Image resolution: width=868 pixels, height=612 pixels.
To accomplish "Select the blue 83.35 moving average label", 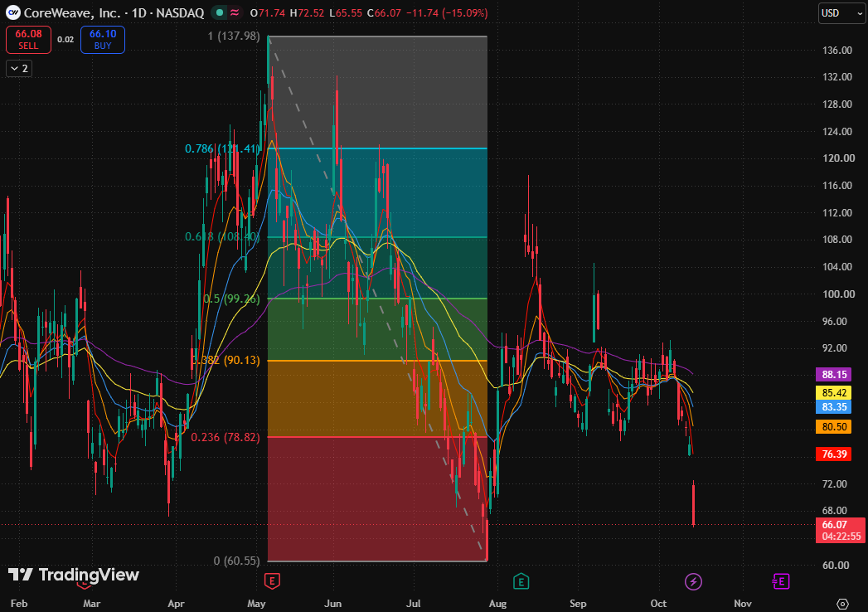I will click(834, 407).
